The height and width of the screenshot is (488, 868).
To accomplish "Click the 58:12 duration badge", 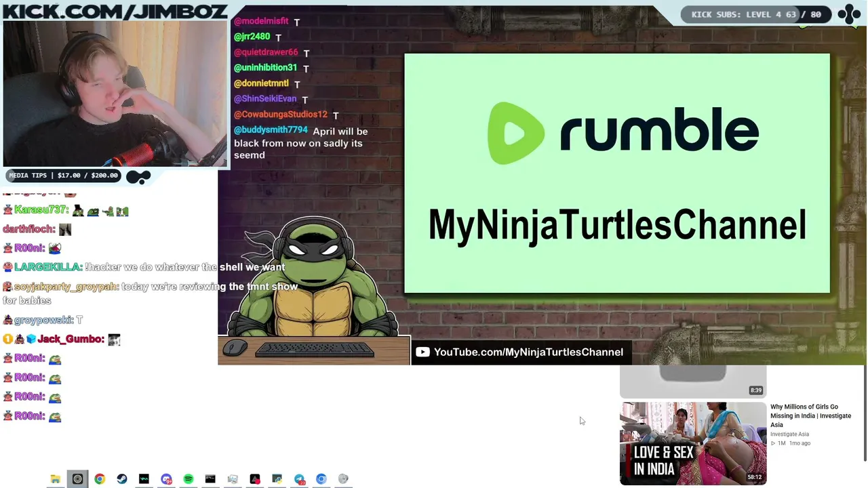I will 755,477.
